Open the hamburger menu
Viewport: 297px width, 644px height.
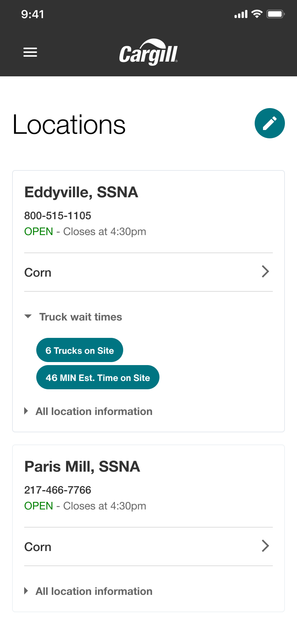point(30,52)
